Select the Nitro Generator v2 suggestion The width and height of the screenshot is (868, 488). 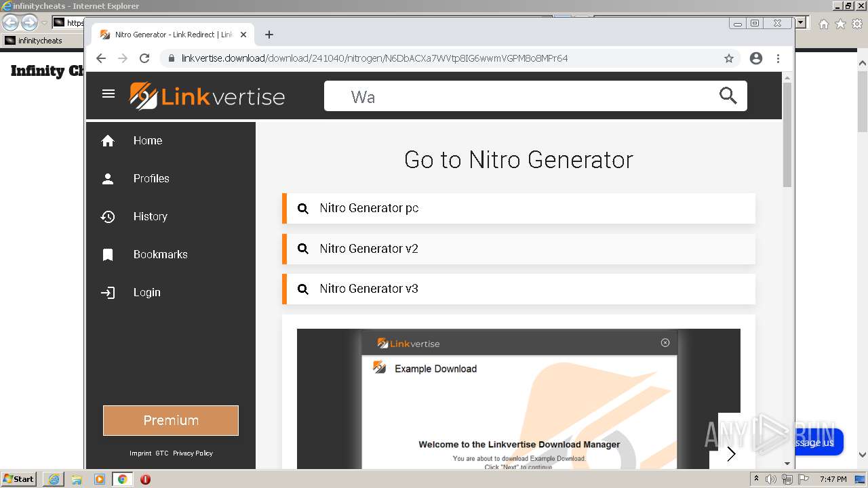(x=519, y=249)
